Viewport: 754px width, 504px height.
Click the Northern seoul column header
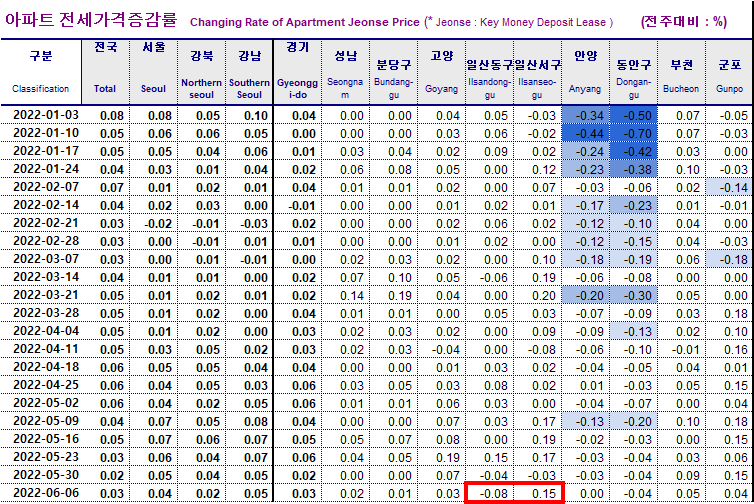[x=201, y=72]
